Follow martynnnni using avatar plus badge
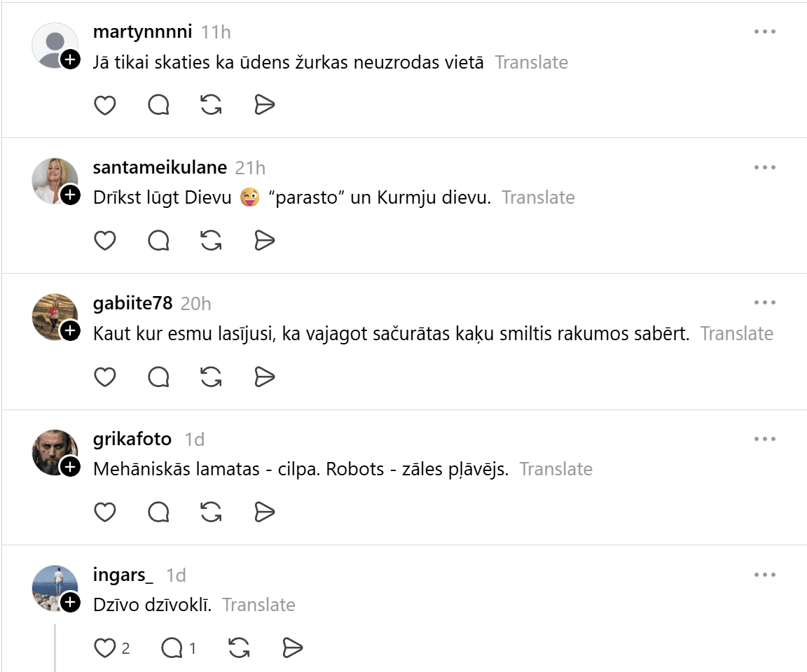Viewport: 807px width, 672px height. tap(70, 60)
